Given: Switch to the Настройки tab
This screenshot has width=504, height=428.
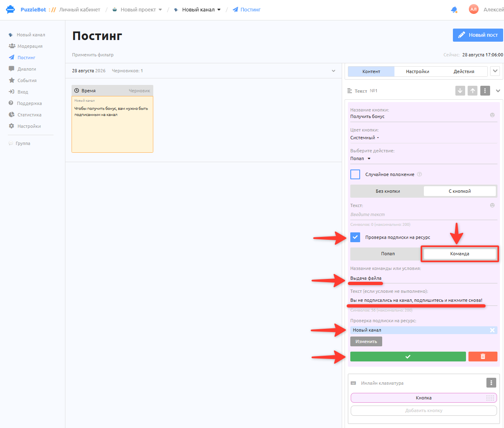Looking at the screenshot, I should [417, 71].
